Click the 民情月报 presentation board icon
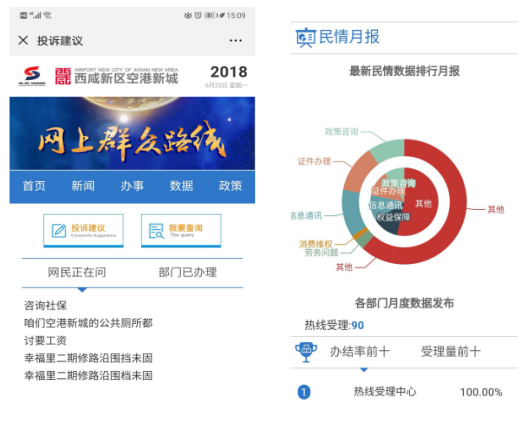 pos(306,38)
